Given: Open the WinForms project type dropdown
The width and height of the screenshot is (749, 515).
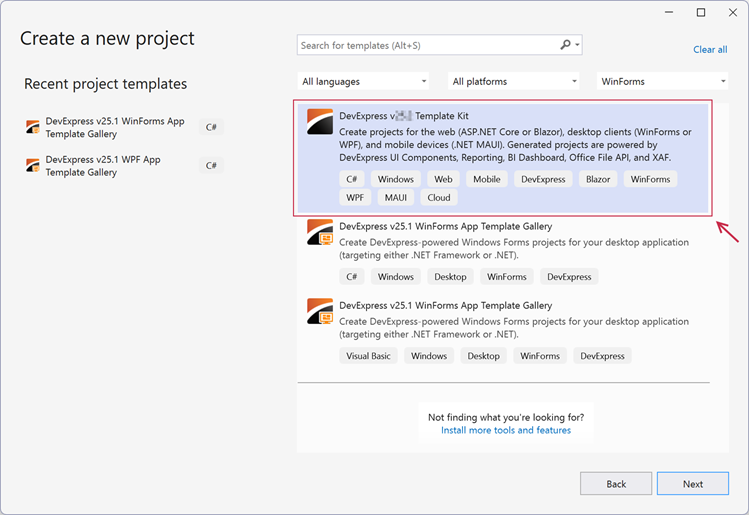Looking at the screenshot, I should click(663, 81).
